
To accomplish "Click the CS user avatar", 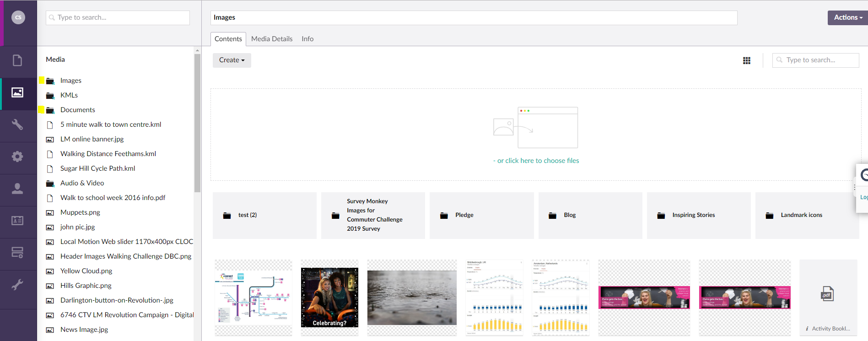I will [x=18, y=17].
